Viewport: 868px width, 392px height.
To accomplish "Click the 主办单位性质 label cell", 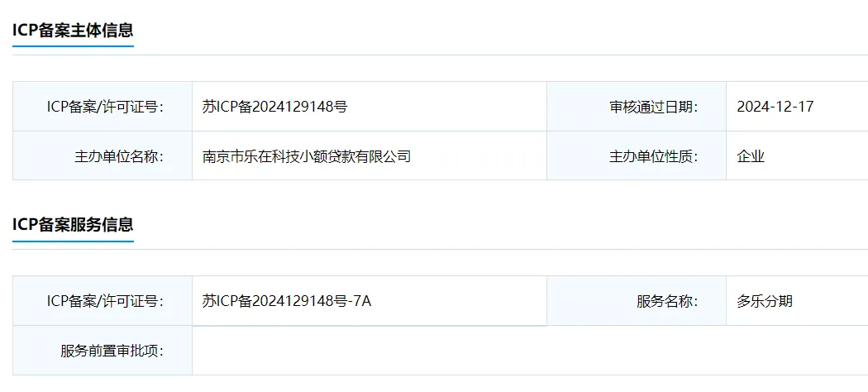I will [x=654, y=155].
